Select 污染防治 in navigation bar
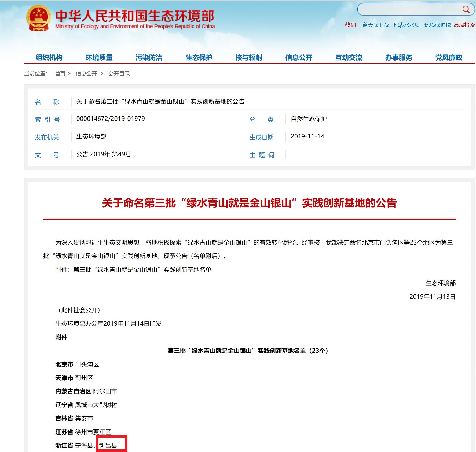 tap(149, 57)
